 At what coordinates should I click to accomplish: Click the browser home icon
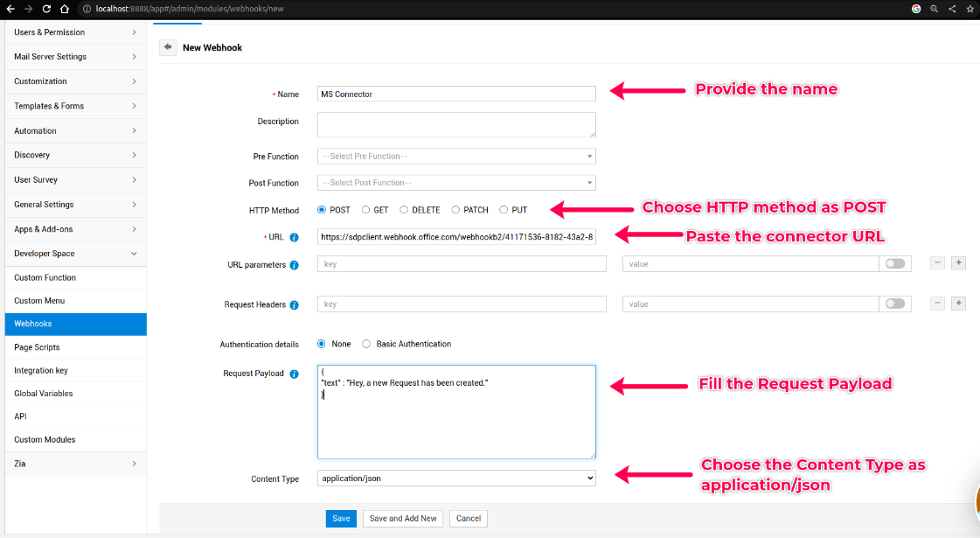coord(65,9)
